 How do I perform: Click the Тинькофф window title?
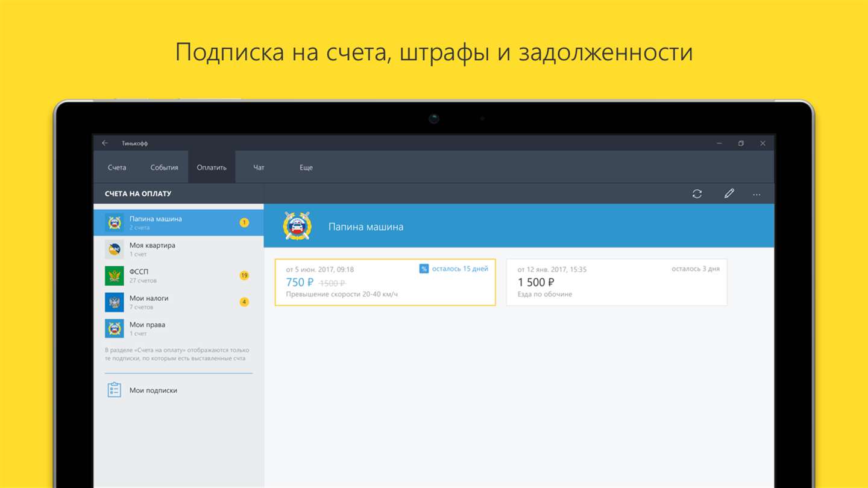134,143
